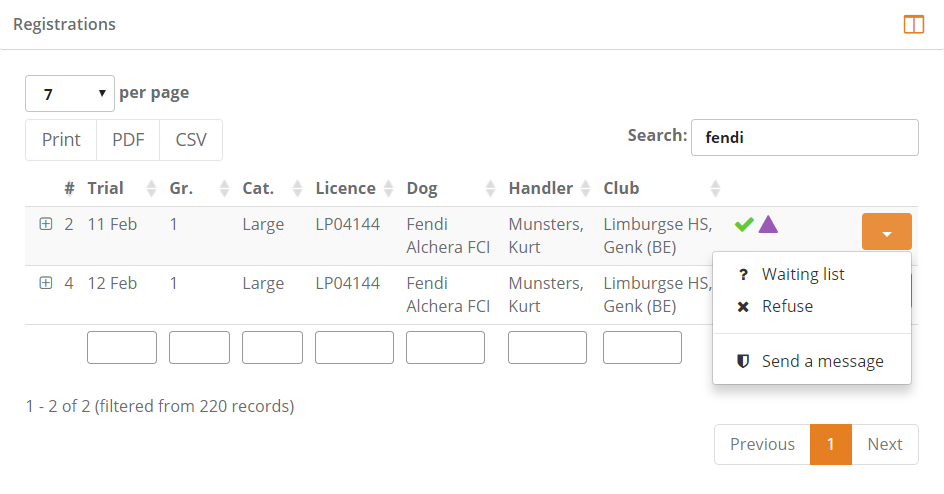This screenshot has height=494, width=944.
Task: Sort by the Dog column arrows
Action: point(491,188)
